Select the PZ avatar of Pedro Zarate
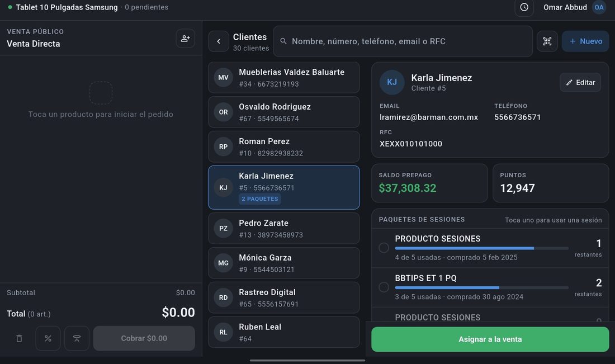Image resolution: width=615 pixels, height=364 pixels. click(223, 228)
